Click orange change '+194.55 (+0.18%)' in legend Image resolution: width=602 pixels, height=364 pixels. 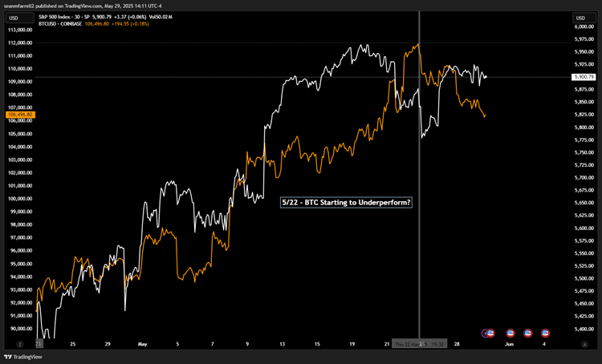click(130, 24)
